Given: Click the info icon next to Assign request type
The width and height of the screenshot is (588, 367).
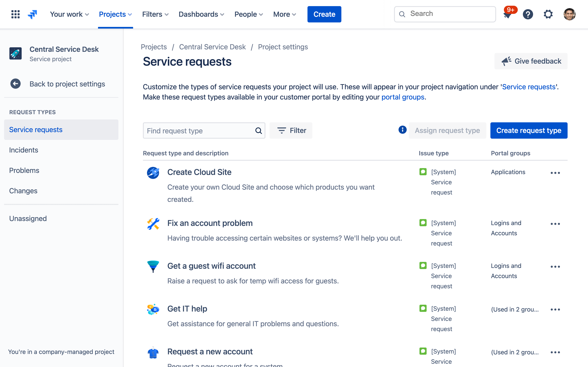Looking at the screenshot, I should tap(403, 130).
